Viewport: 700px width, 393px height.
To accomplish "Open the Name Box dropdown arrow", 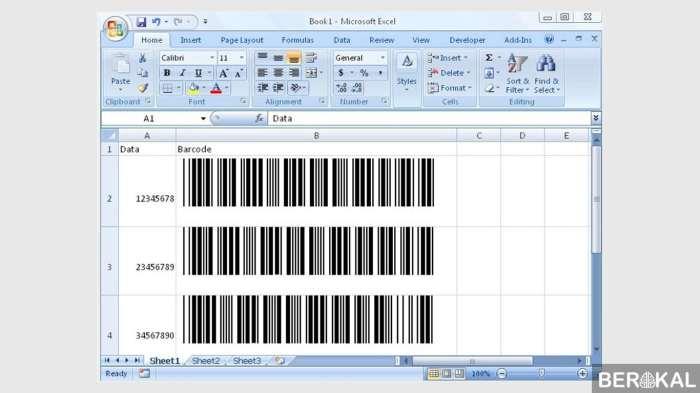I will coord(203,118).
